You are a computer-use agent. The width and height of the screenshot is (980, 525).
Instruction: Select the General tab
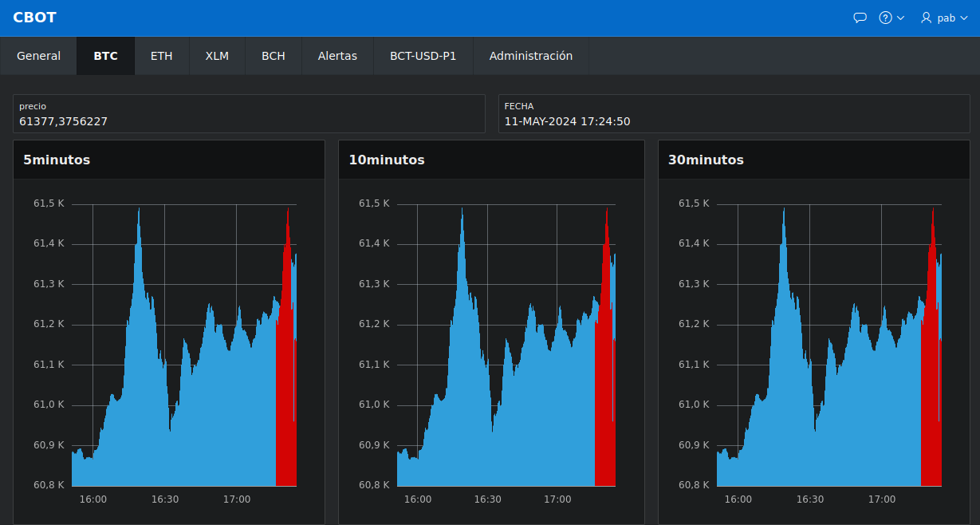pyautogui.click(x=37, y=56)
